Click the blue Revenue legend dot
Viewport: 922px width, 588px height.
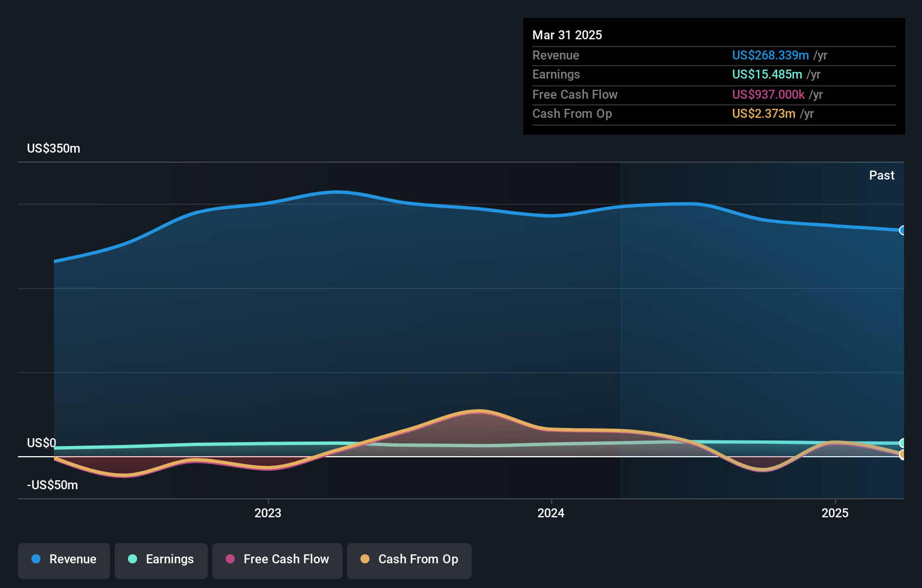36,559
